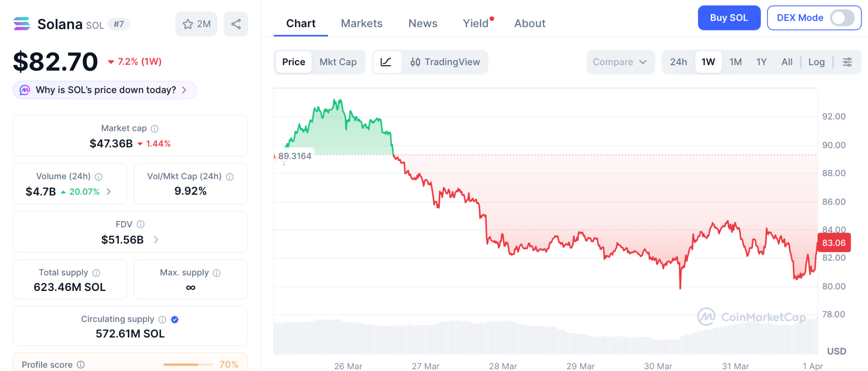Viewport: 868px width, 371px height.
Task: Expand Volume (24h) details chevron
Action: click(109, 192)
